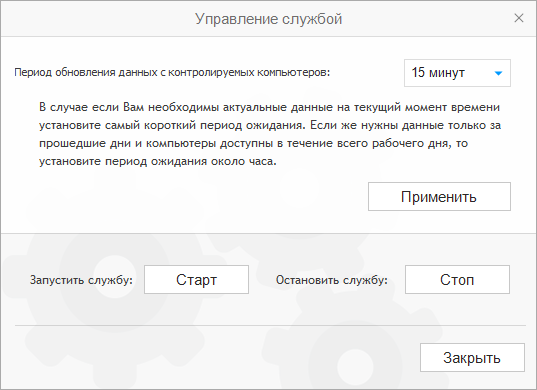
Task: Stop the service with the Стоп button
Action: (x=457, y=279)
